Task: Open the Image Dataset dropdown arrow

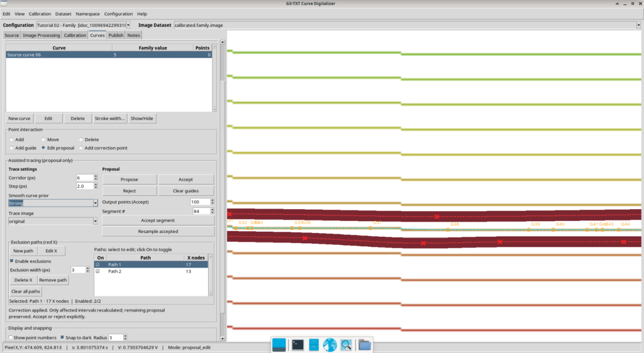Action: pos(638,25)
